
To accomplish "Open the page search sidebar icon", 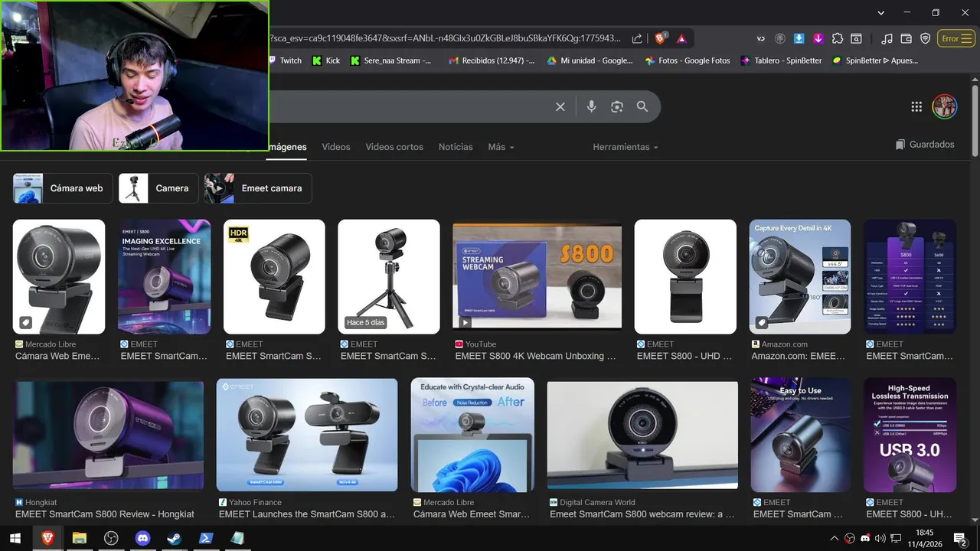I will tap(856, 38).
